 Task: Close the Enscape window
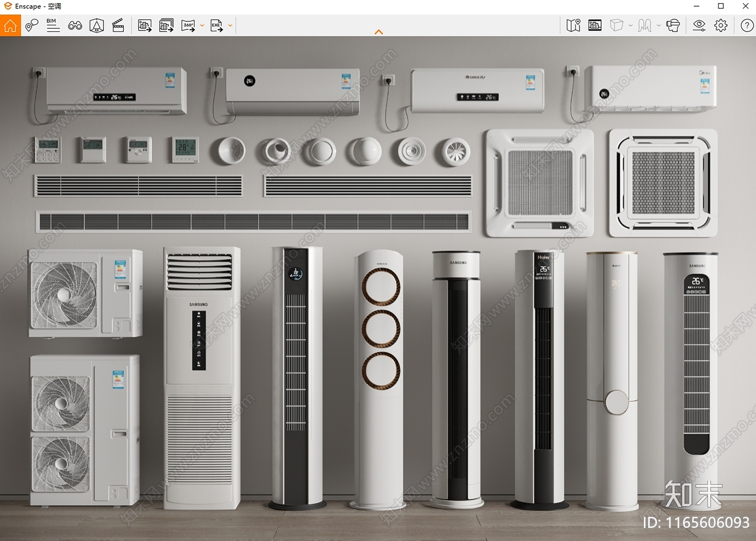[746, 6]
